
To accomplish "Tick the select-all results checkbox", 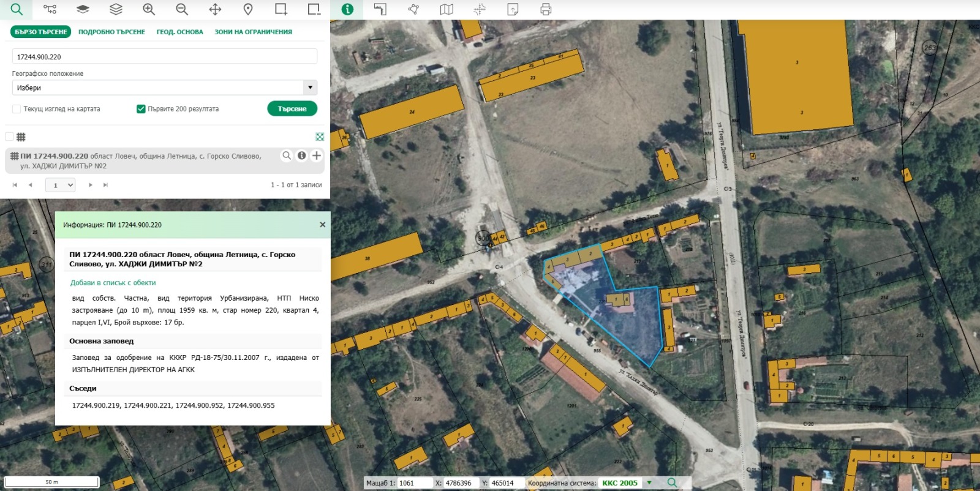I will click(9, 137).
